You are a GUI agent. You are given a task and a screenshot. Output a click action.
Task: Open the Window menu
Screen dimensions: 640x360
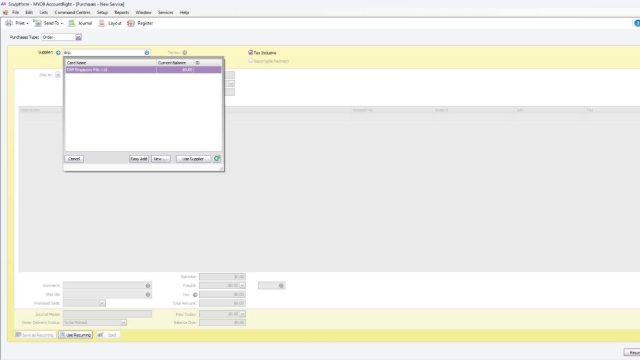(143, 13)
